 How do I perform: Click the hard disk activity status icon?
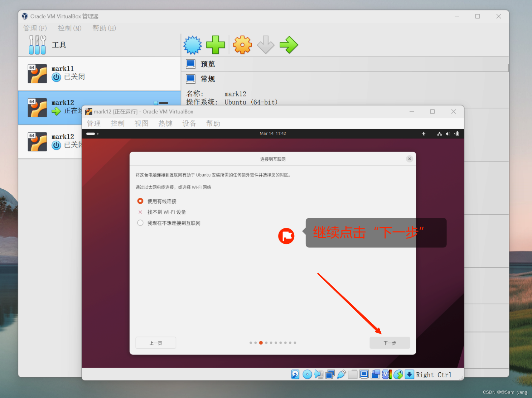coord(295,374)
